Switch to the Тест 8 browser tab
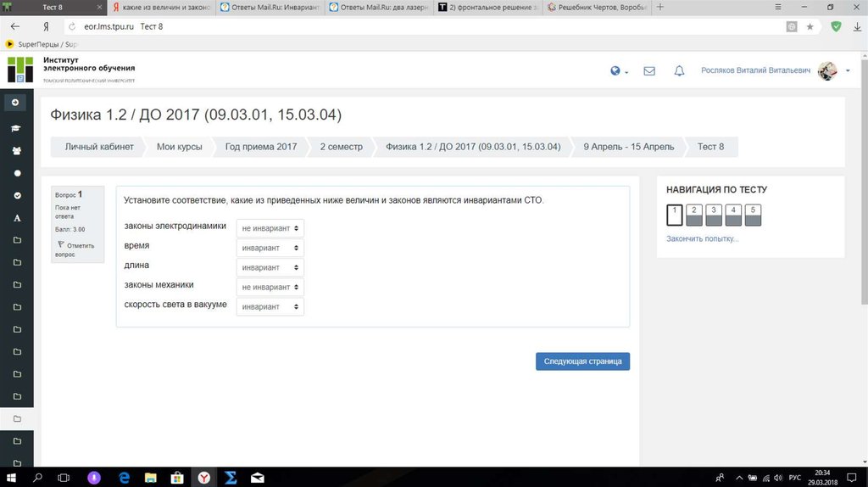Viewport: 868px width, 487px height. pyautogui.click(x=53, y=7)
